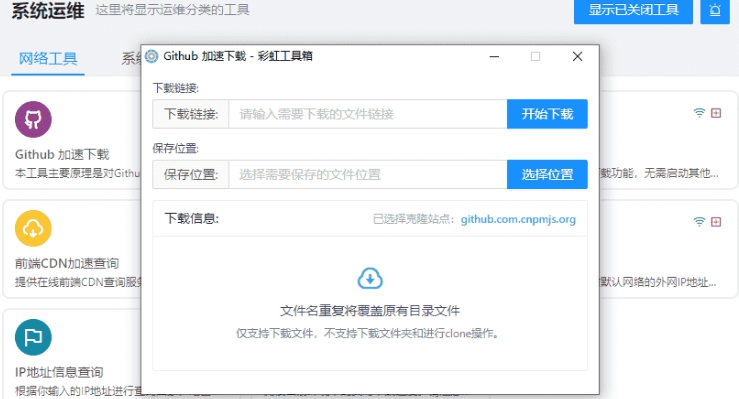Switch to the 网络工具 tab
This screenshot has height=399, width=739.
point(48,59)
